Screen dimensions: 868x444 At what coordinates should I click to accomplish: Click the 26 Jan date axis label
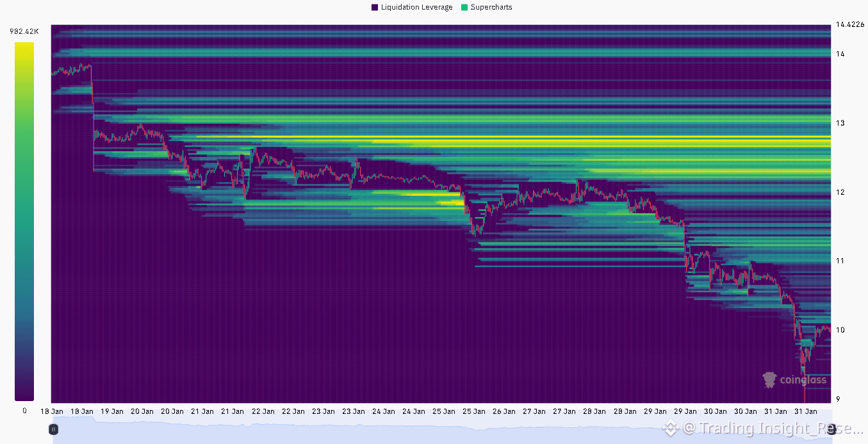coord(505,411)
